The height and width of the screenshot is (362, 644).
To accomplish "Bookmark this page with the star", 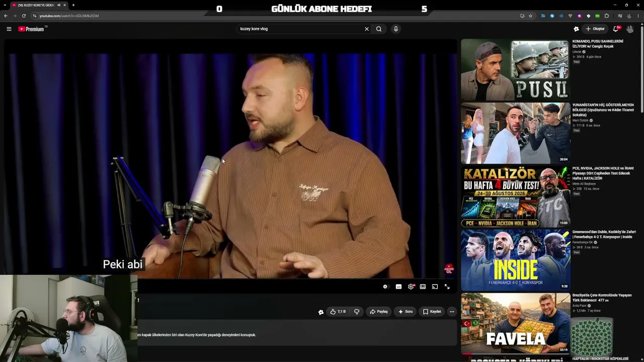I will coord(530,16).
